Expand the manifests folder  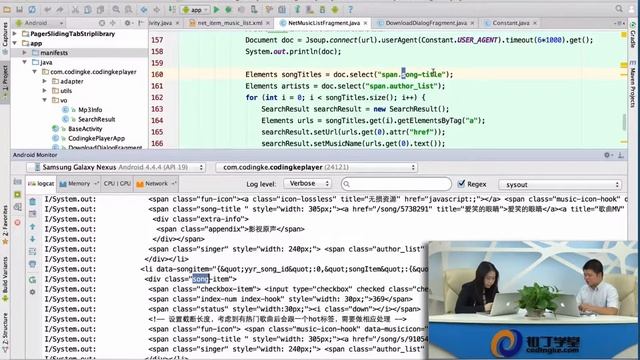click(24, 53)
